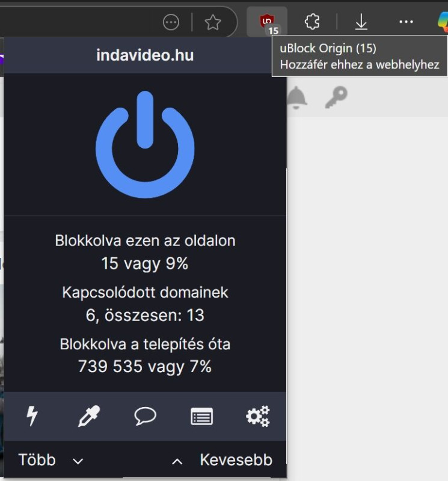Screen dimensions: 448x481
Task: Toggle the uBlock power button for this site
Action: pyautogui.click(x=145, y=144)
